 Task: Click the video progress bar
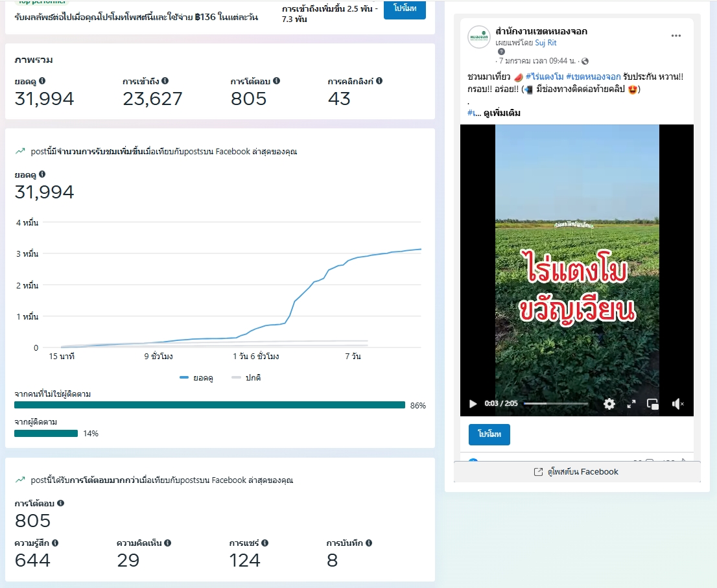tap(556, 404)
